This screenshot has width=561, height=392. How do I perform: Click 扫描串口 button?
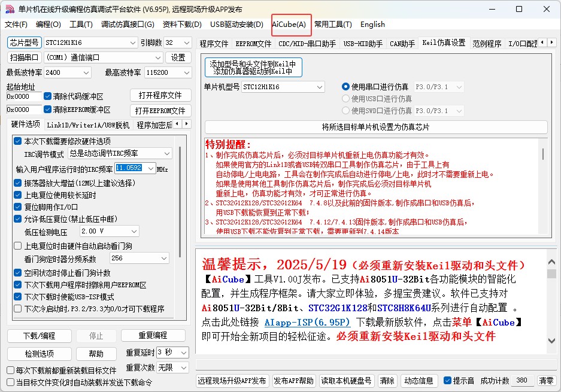25,57
